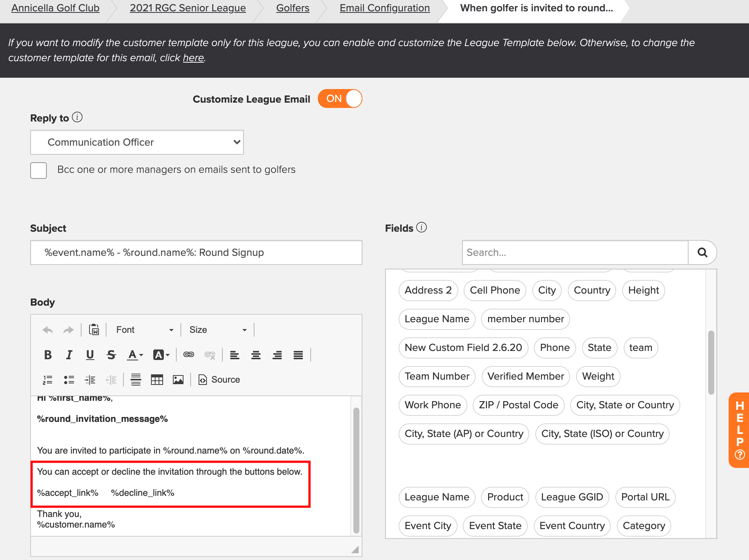
Task: Insert ZIP / Postal Code field
Action: (518, 405)
